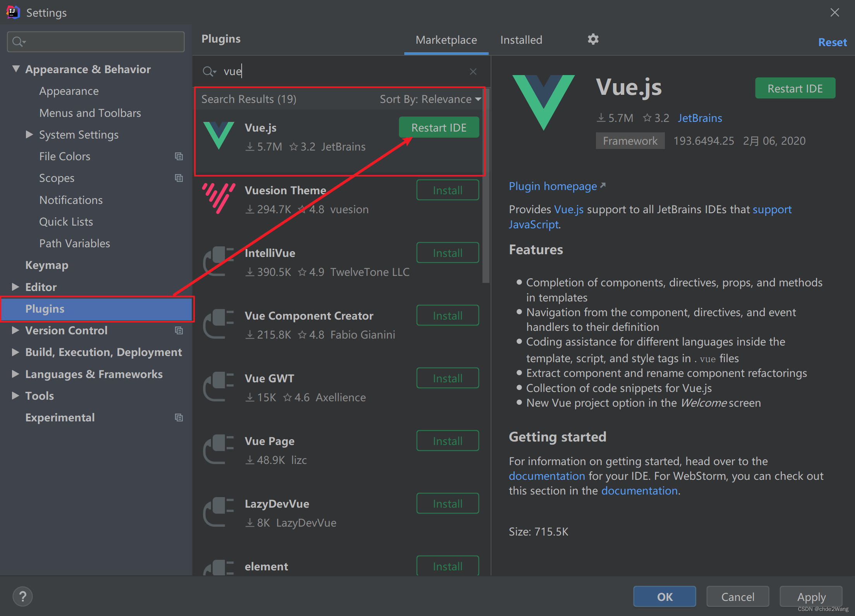Click the plugin search magnifier icon
The height and width of the screenshot is (616, 855).
point(209,72)
